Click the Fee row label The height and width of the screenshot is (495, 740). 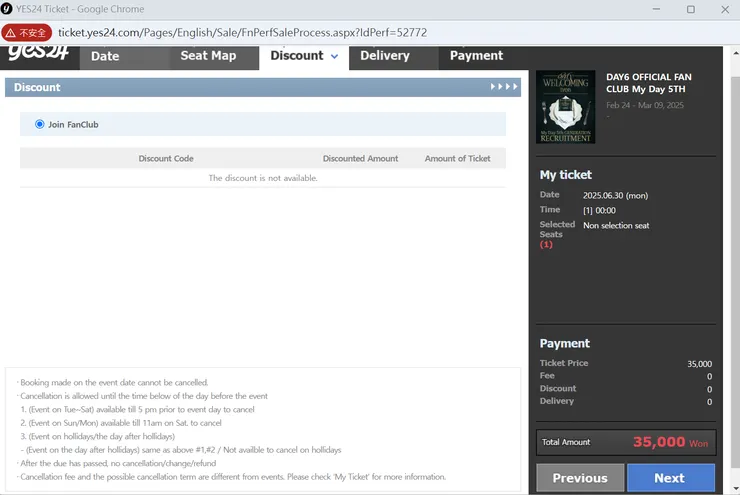pos(547,376)
